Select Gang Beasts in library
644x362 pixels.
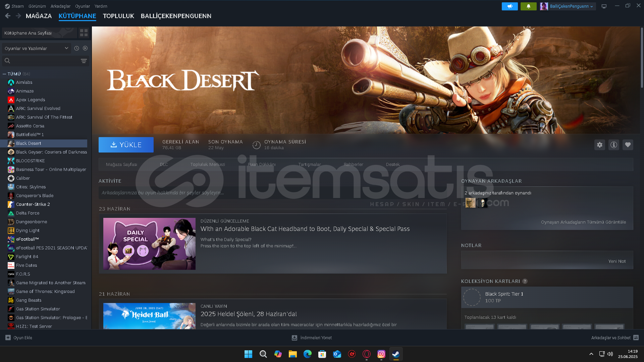44,300
